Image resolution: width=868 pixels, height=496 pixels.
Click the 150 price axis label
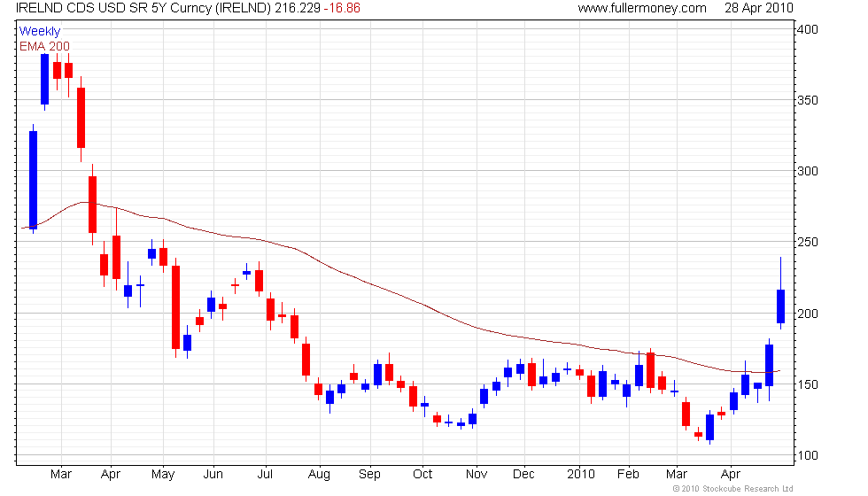click(x=808, y=384)
